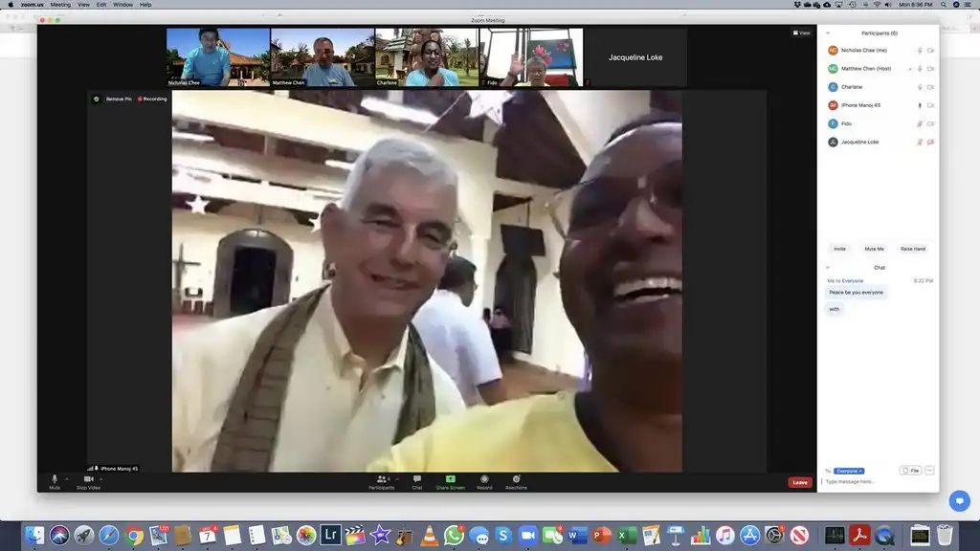Viewport: 980px width, 551px height.
Task: Open the Meeting menu
Action: point(60,5)
